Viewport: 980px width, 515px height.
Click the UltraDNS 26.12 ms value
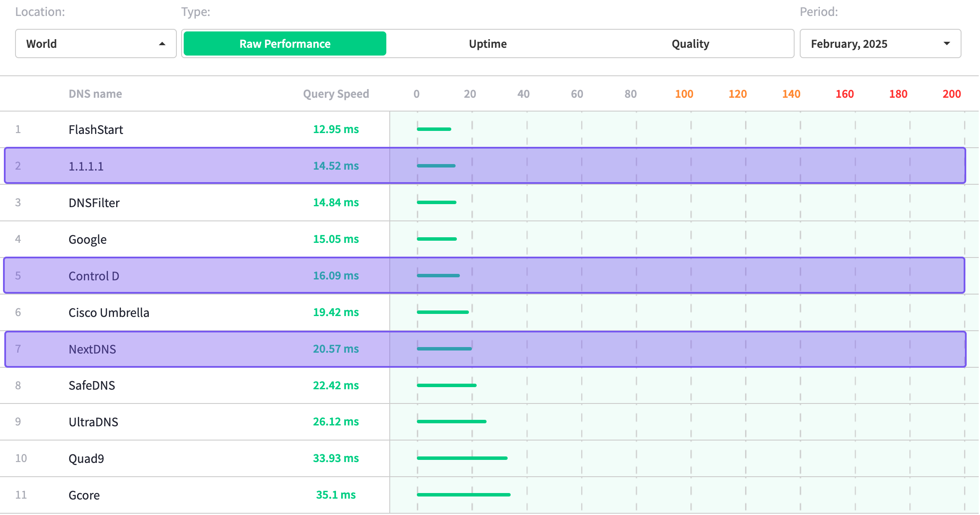click(x=336, y=422)
